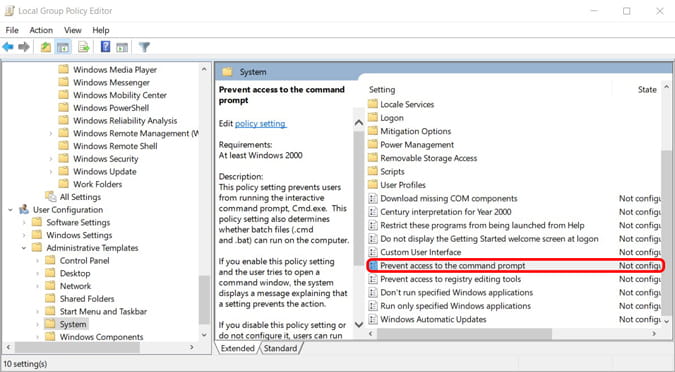Toggle the Show/Hide Action Pane icon
The height and width of the screenshot is (372, 675).
click(122, 47)
